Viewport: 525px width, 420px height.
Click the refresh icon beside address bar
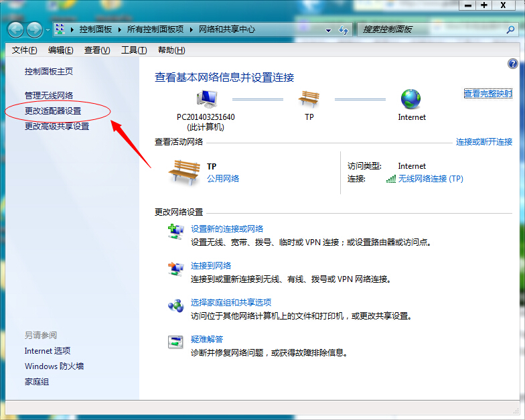click(344, 30)
